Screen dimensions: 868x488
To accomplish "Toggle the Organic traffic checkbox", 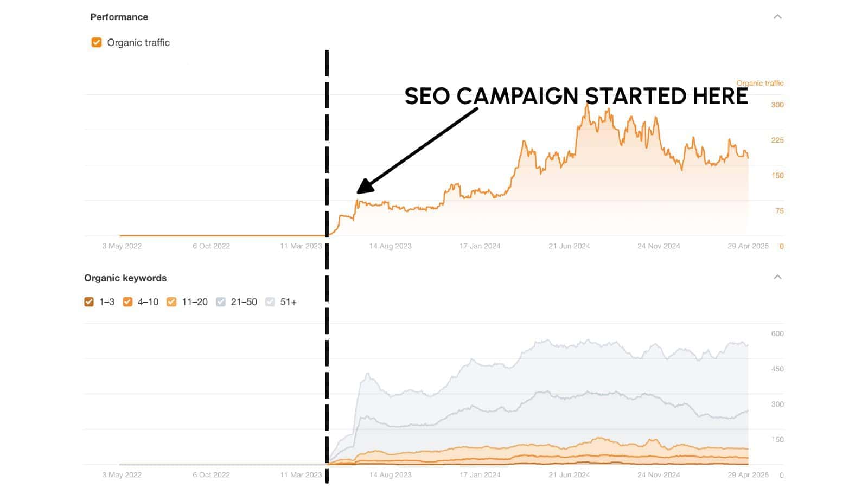I will point(97,42).
